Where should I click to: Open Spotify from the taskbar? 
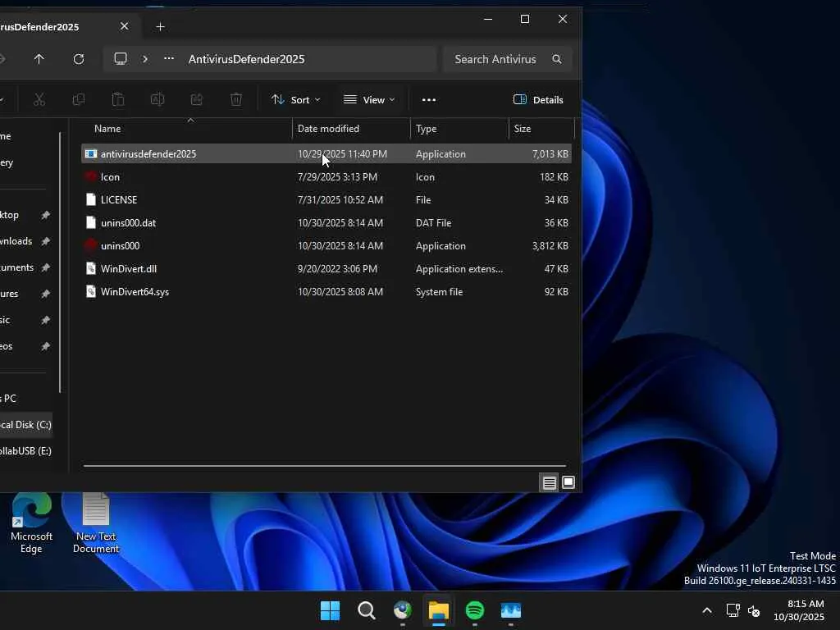[475, 610]
